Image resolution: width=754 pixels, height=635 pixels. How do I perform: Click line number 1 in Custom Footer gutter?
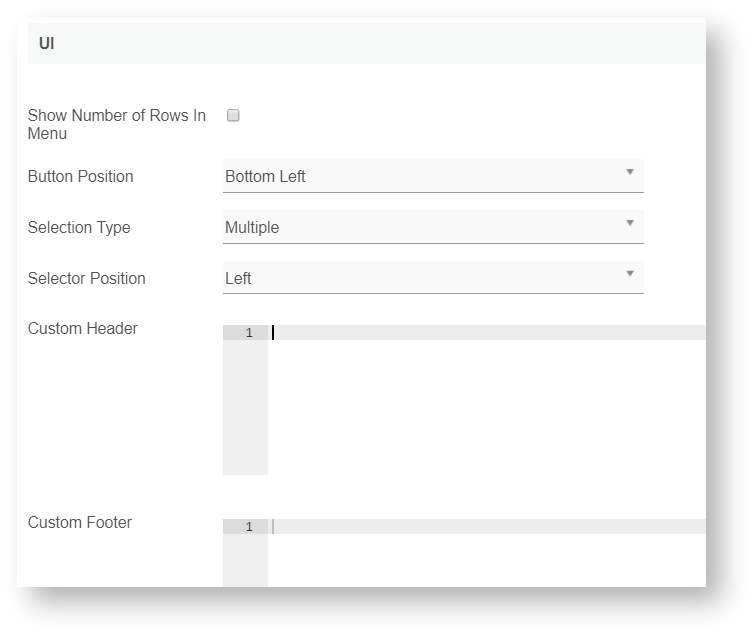[x=248, y=527]
